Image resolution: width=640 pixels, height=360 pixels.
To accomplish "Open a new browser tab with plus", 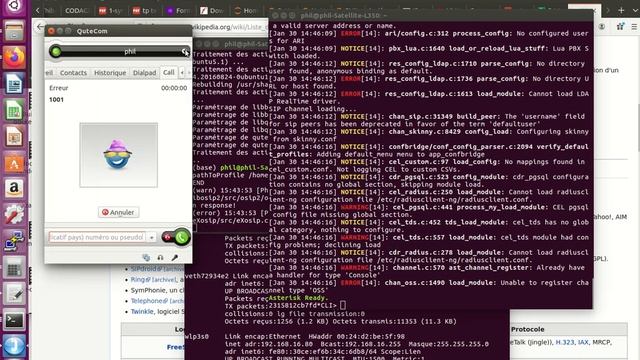I will pos(621,10).
